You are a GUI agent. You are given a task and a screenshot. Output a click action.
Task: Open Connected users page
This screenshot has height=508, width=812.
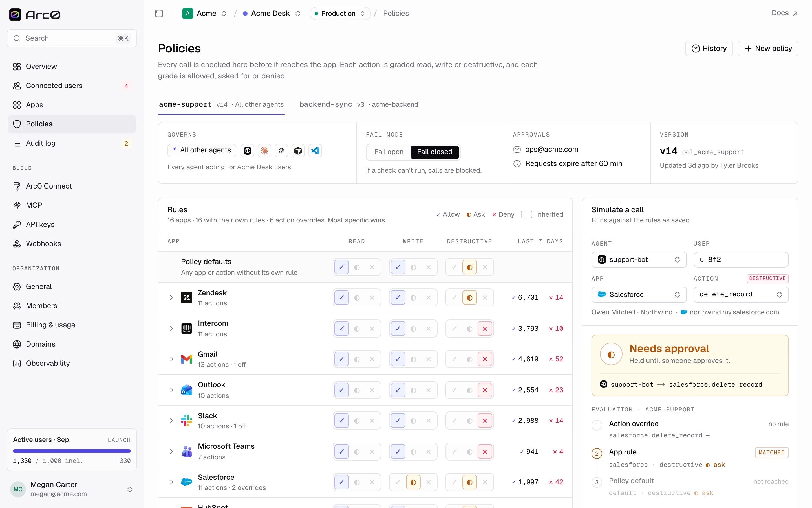(72, 86)
